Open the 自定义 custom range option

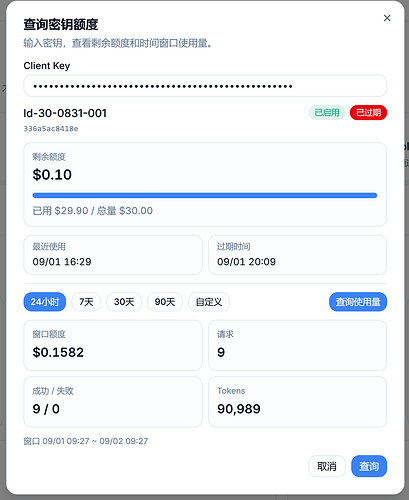click(209, 302)
